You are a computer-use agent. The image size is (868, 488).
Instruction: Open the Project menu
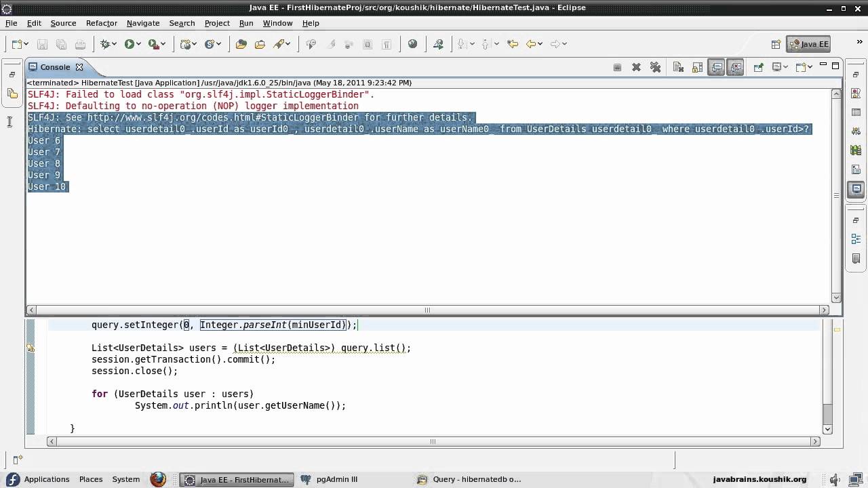click(x=218, y=23)
